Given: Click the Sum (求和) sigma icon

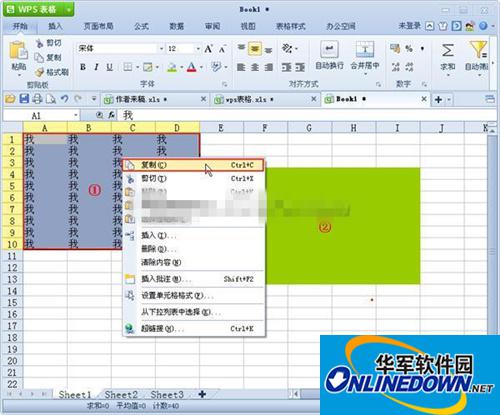Looking at the screenshot, I should click(448, 51).
